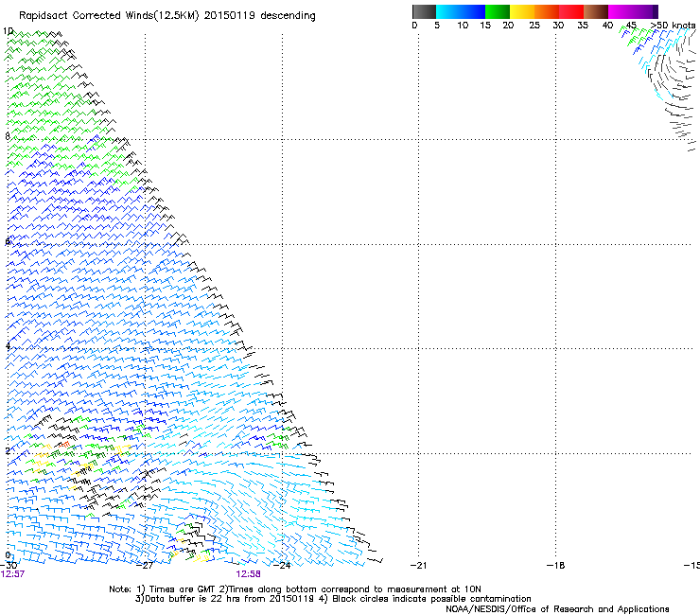Viewport: 700px width, 615px height.
Task: Click the 'NOAA/NESDIS/Office of Research and Applications' credit
Action: point(557,609)
